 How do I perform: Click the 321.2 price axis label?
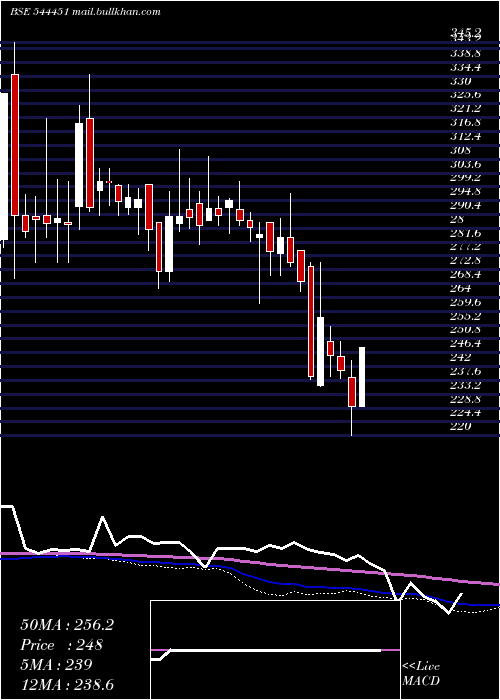pyautogui.click(x=466, y=109)
